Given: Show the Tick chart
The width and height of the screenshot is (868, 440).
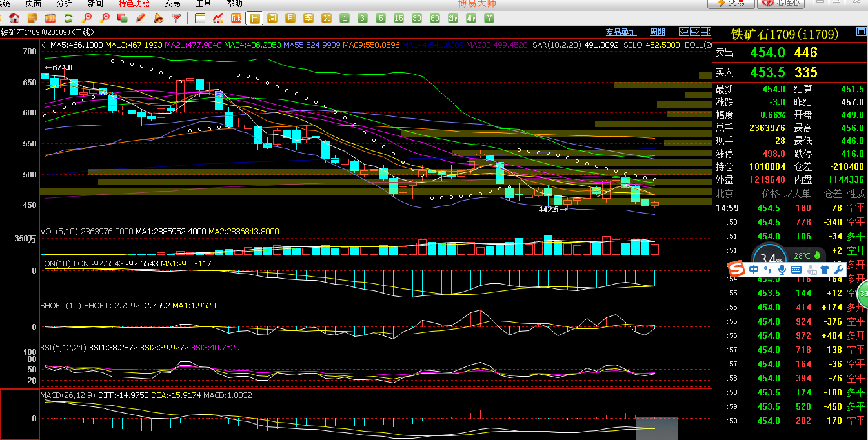Looking at the screenshot, I should pyautogui.click(x=236, y=18).
